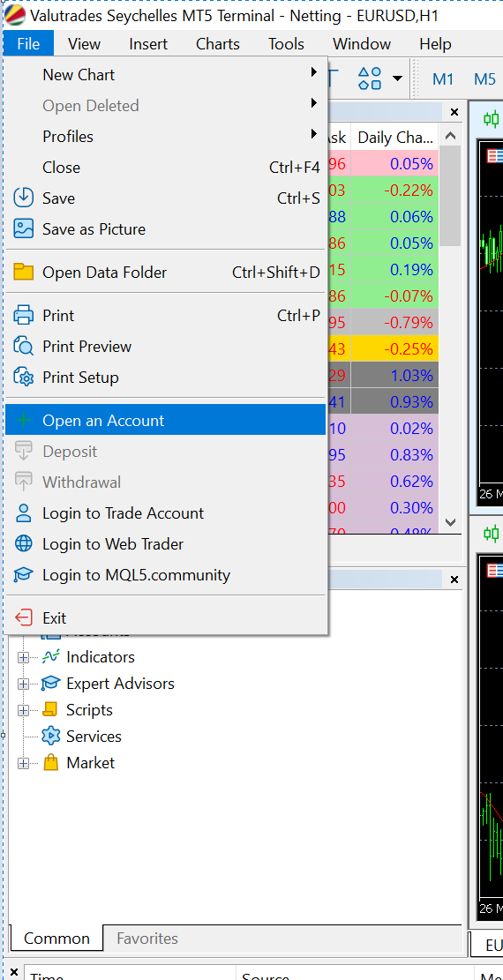The width and height of the screenshot is (503, 980).
Task: Click the 1.03% daily change cell
Action: click(394, 375)
